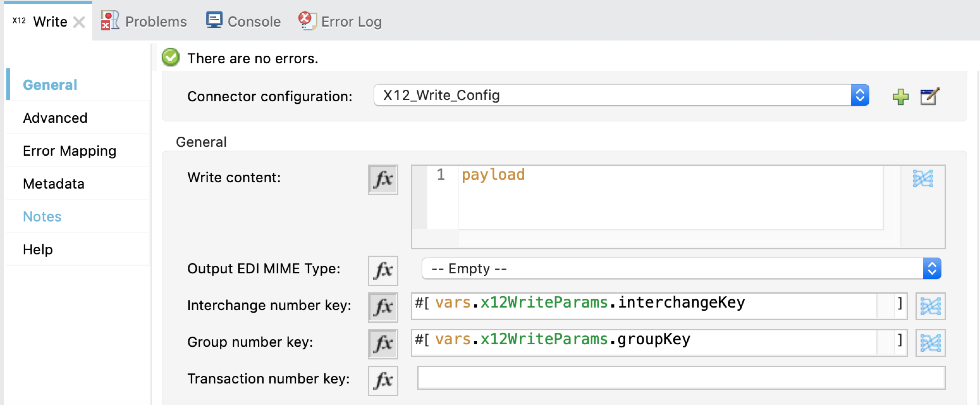Click the Console monitor icon
The height and width of the screenshot is (405, 980).
[x=214, y=20]
